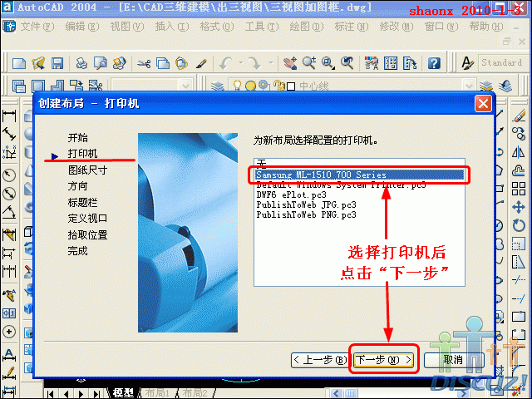Jump to first layout tab arrow
This screenshot has height=399, width=532.
click(51, 394)
